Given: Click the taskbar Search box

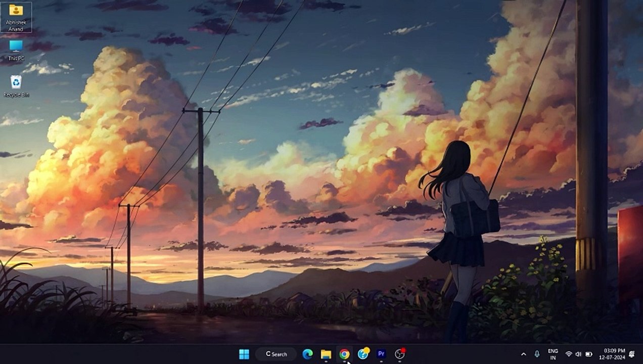Looking at the screenshot, I should click(276, 354).
